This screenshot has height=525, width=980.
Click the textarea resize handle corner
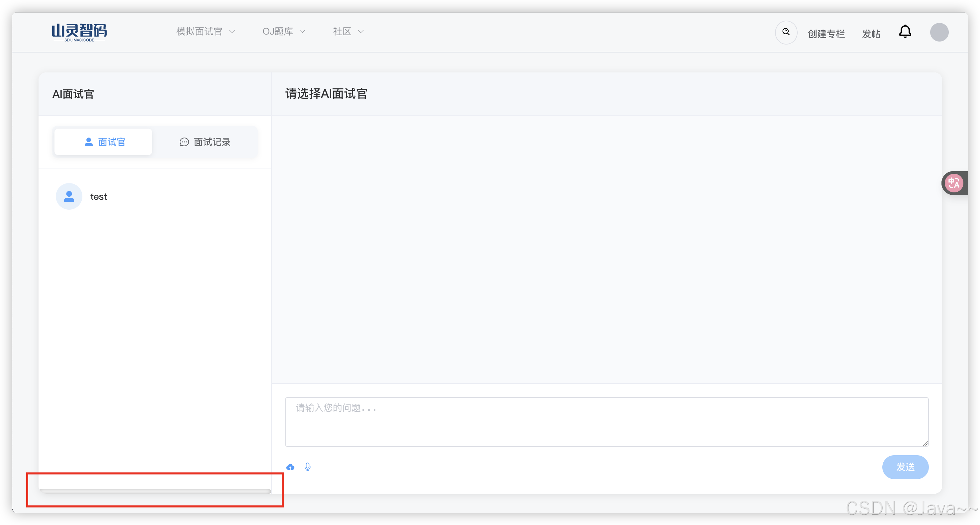[925, 443]
